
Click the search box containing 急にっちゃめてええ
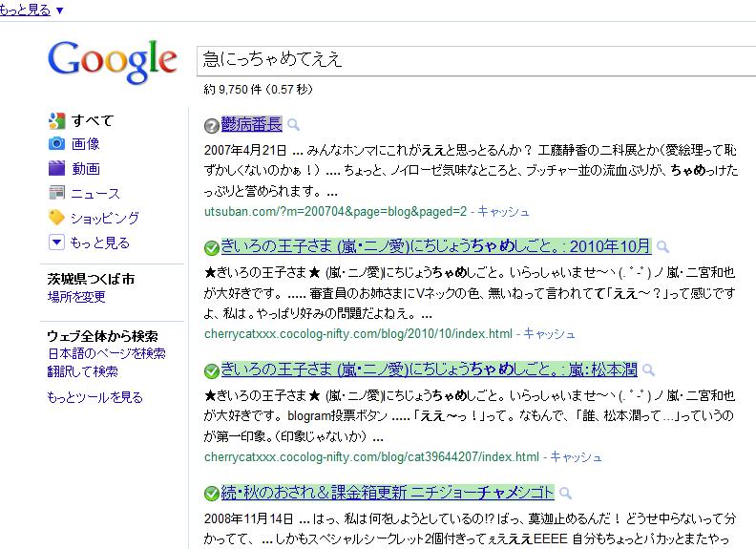pos(472,60)
